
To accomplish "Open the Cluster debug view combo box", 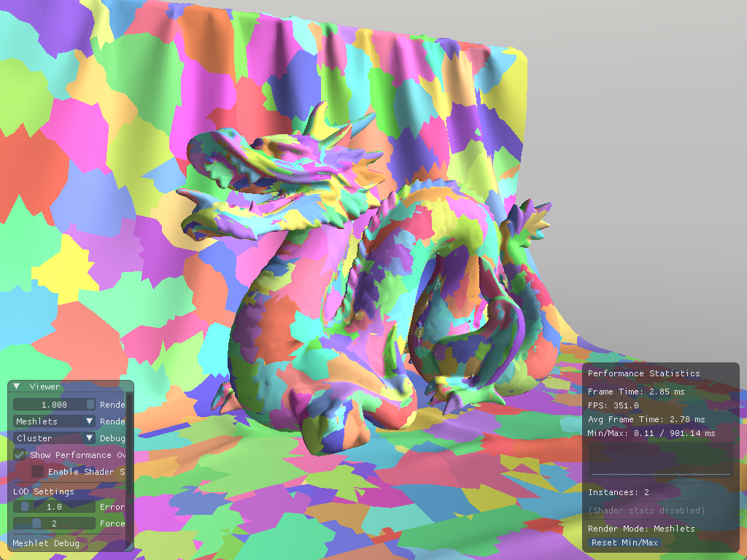I will coord(47,437).
